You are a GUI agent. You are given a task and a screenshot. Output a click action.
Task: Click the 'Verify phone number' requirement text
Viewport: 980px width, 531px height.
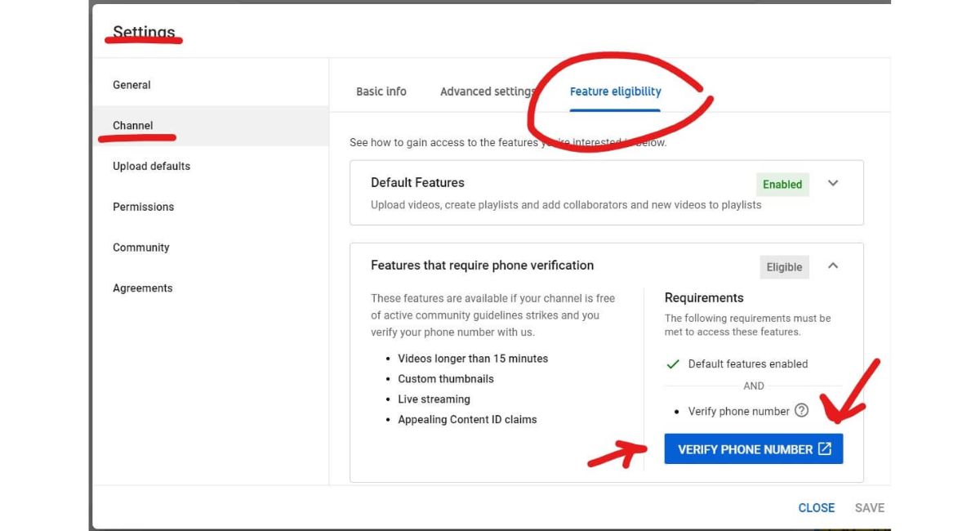[739, 412]
